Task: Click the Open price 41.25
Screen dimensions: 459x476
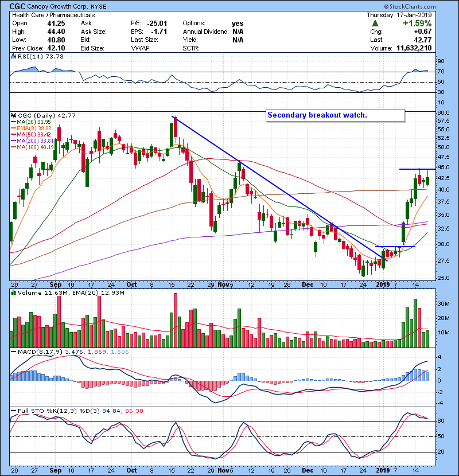Action: click(56, 24)
